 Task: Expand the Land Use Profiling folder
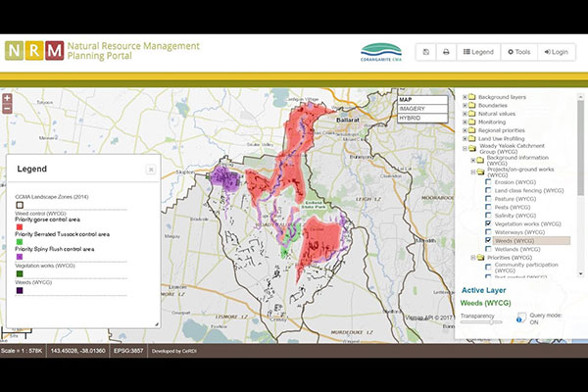[465, 138]
